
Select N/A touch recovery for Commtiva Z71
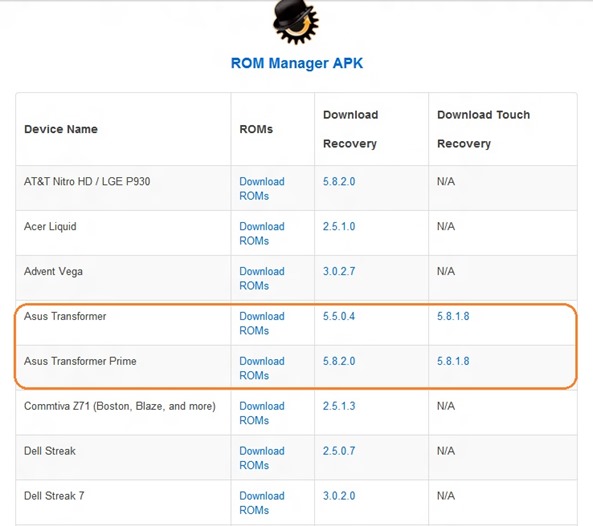tap(446, 406)
